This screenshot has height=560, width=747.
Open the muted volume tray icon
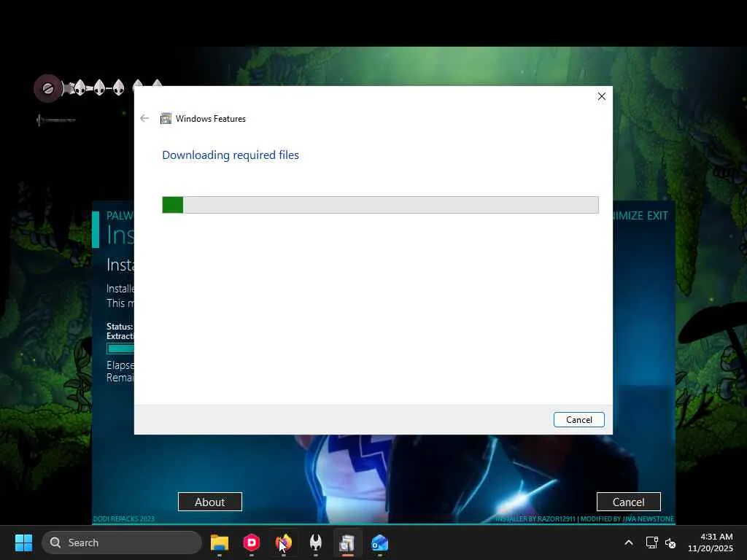(670, 542)
